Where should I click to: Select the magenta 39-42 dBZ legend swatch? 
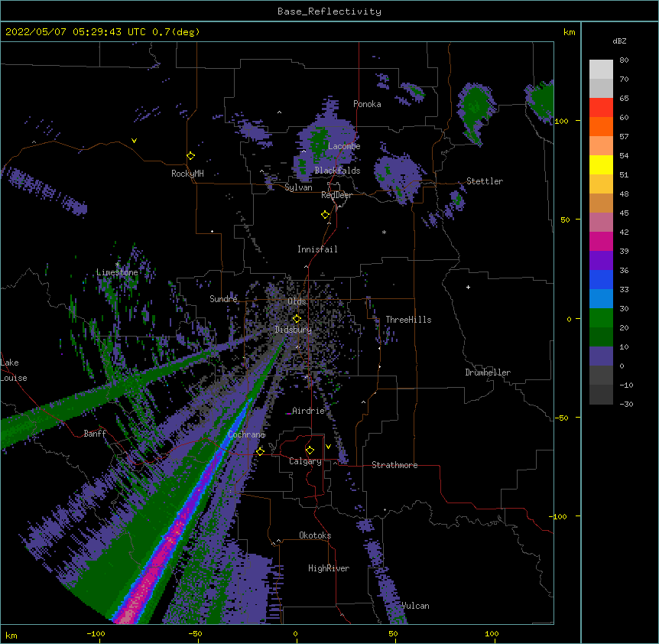click(601, 241)
